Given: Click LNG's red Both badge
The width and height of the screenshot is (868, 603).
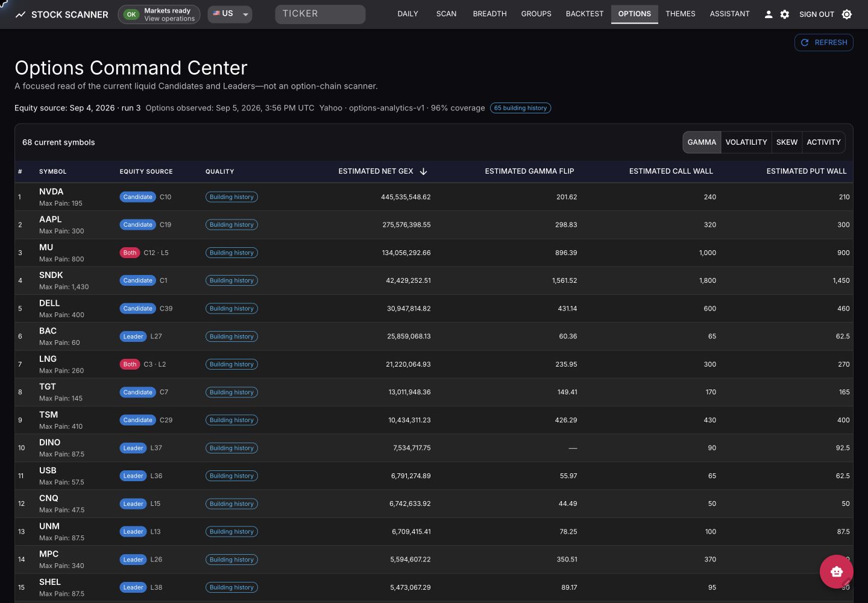Looking at the screenshot, I should tap(130, 364).
